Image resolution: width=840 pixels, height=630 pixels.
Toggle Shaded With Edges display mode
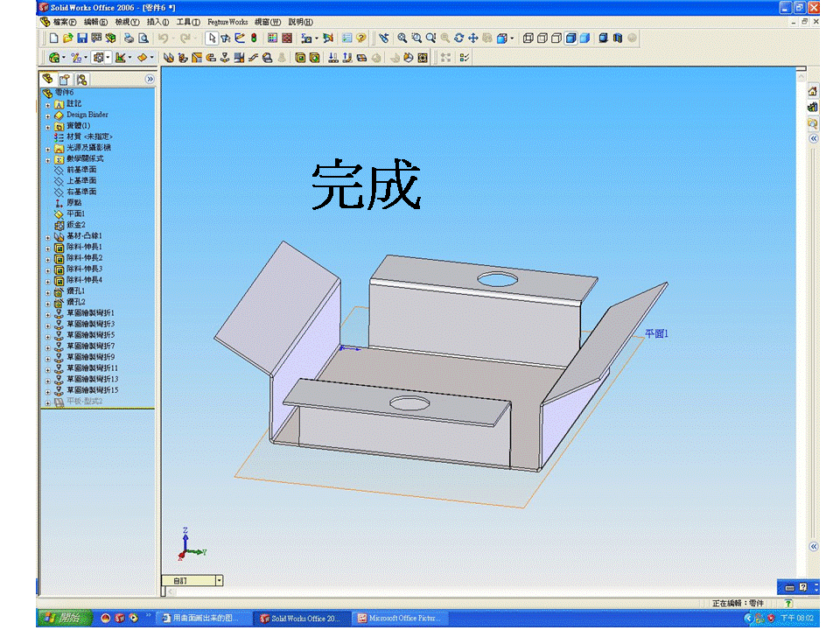571,38
